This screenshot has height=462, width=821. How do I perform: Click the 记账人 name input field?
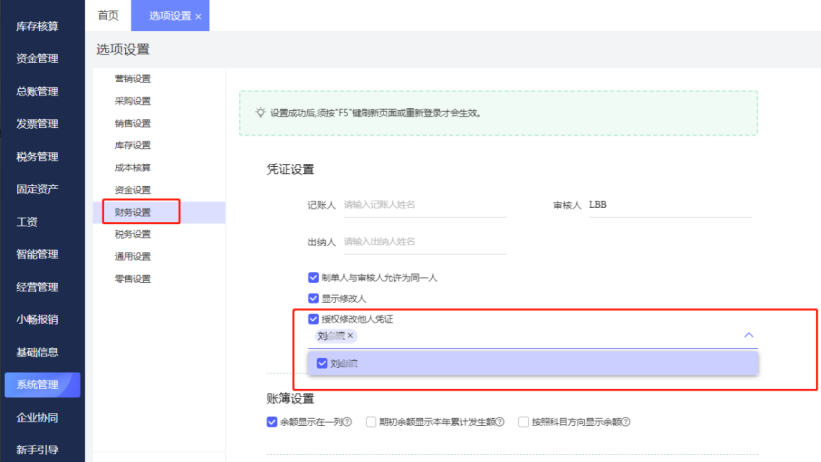[x=424, y=205]
